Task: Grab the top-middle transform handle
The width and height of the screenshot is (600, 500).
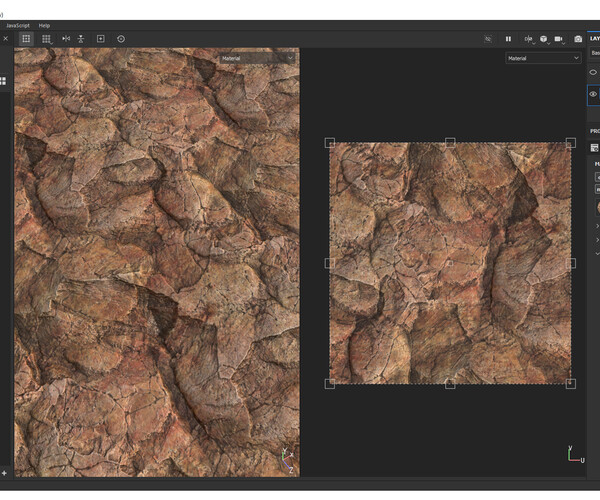Action: tap(450, 143)
